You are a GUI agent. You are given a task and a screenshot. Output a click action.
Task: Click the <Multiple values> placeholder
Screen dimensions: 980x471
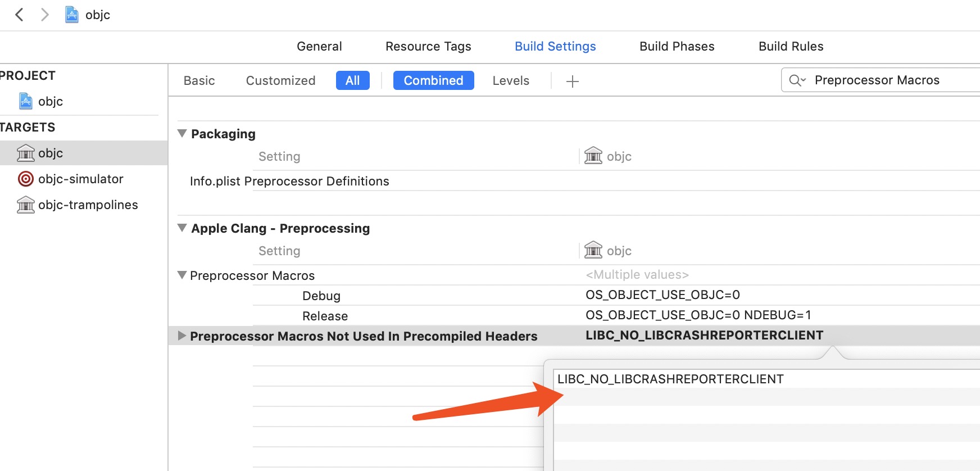(637, 275)
